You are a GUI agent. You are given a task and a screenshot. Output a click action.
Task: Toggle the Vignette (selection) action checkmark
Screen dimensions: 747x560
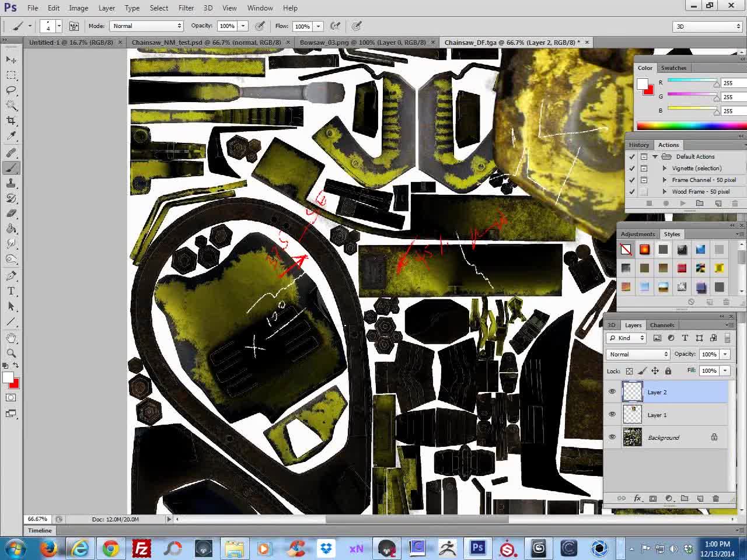[632, 169]
